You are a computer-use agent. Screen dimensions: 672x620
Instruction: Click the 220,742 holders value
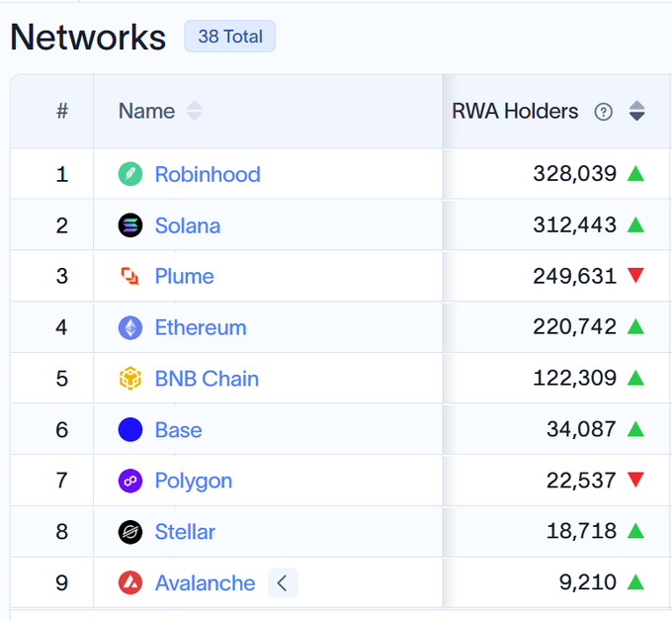[x=575, y=326]
